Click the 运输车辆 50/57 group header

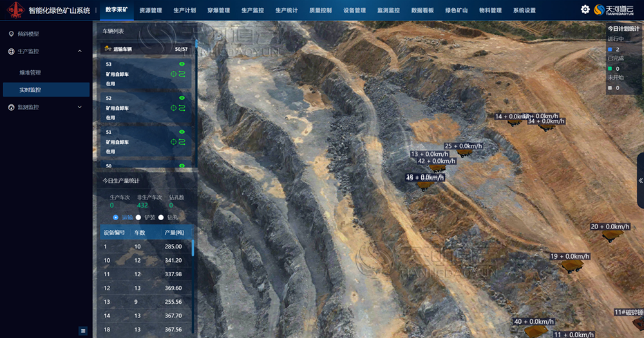pyautogui.click(x=146, y=49)
